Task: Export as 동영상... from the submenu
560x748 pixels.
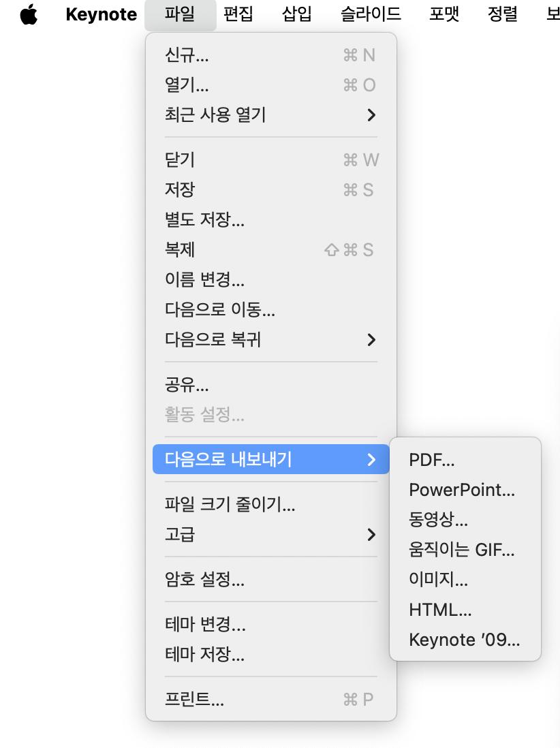Action: [465, 520]
